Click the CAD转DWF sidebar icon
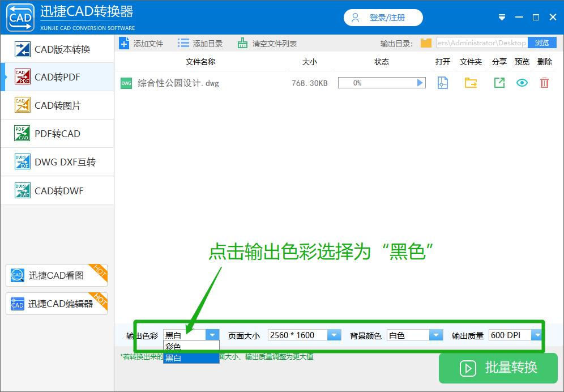The width and height of the screenshot is (564, 392). click(22, 190)
